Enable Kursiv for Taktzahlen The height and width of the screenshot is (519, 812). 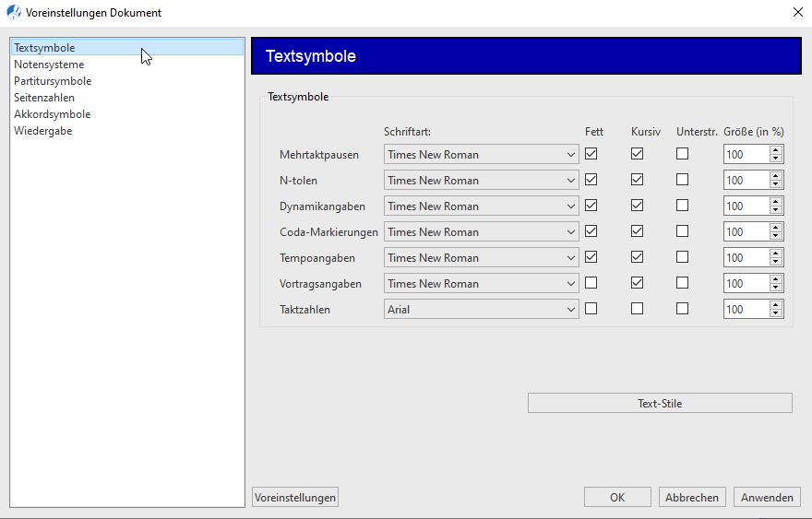(x=637, y=309)
